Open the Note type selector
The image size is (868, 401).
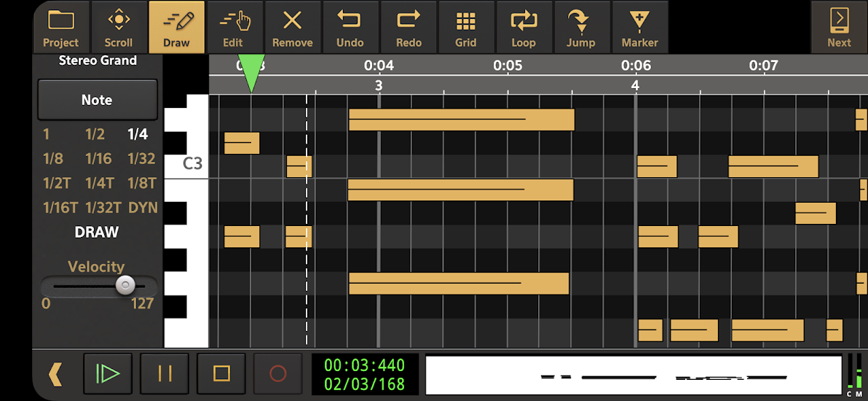click(98, 100)
